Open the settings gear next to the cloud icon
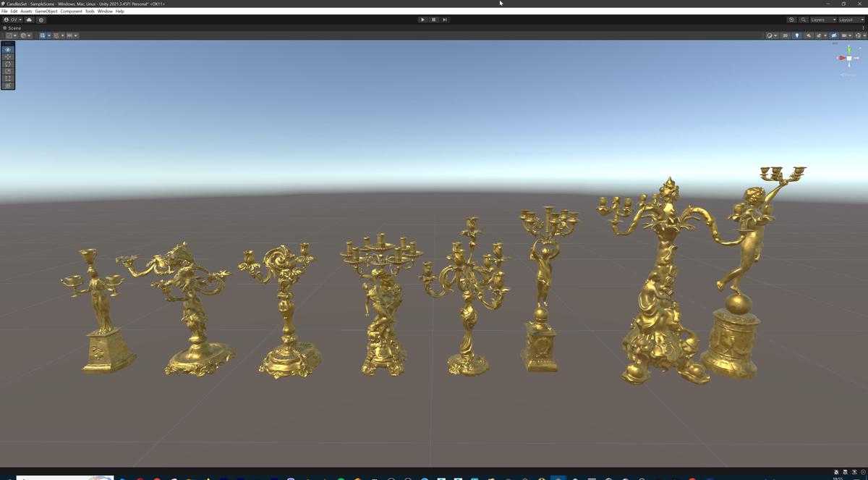The image size is (868, 480). (41, 20)
